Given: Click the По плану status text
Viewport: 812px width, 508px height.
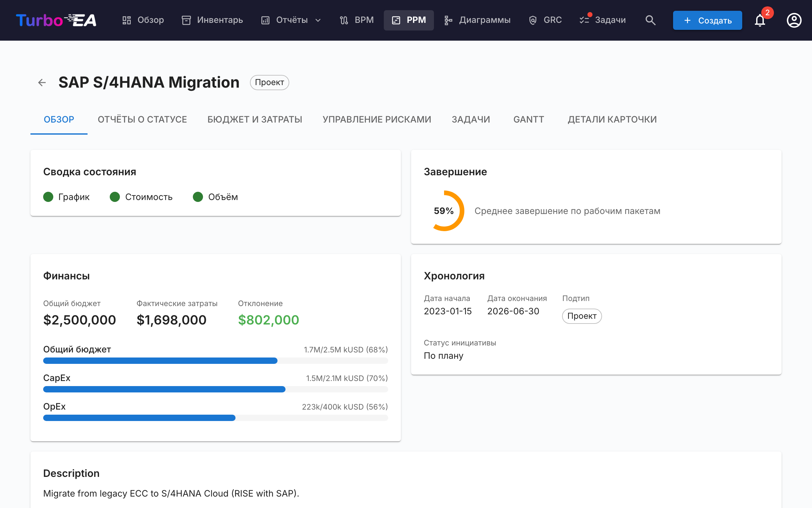Looking at the screenshot, I should (x=443, y=356).
